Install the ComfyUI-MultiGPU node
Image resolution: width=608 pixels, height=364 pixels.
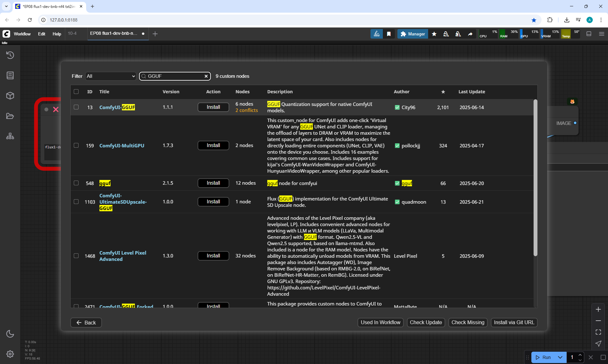tap(213, 145)
